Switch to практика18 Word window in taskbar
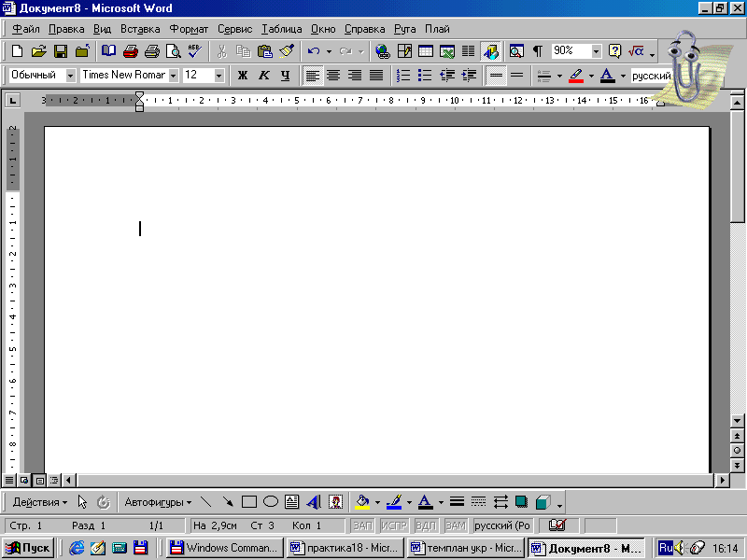 click(x=345, y=548)
